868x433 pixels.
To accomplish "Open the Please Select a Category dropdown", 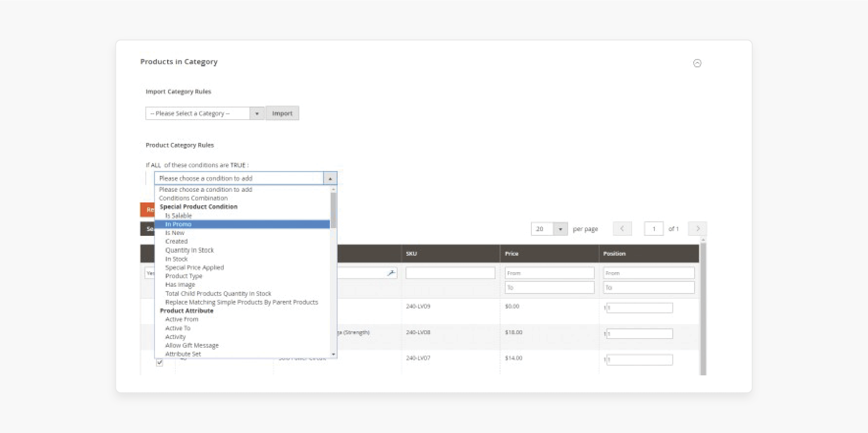I will click(205, 113).
